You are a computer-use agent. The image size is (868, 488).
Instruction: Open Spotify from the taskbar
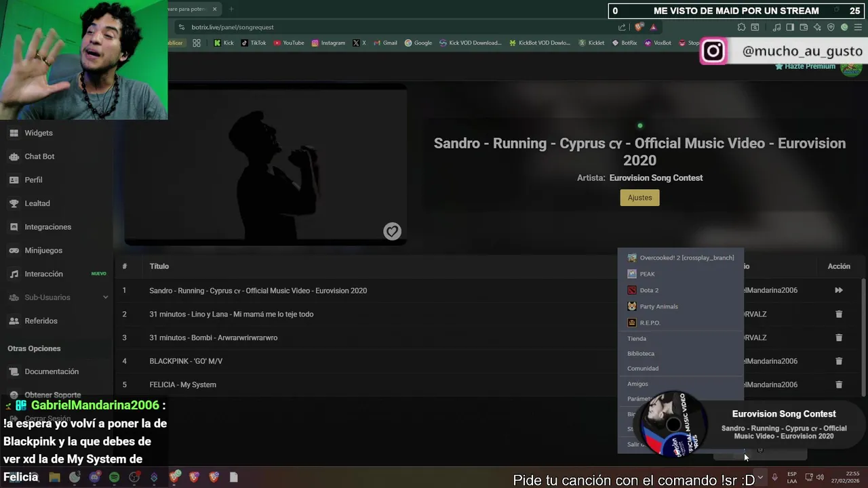point(114,477)
